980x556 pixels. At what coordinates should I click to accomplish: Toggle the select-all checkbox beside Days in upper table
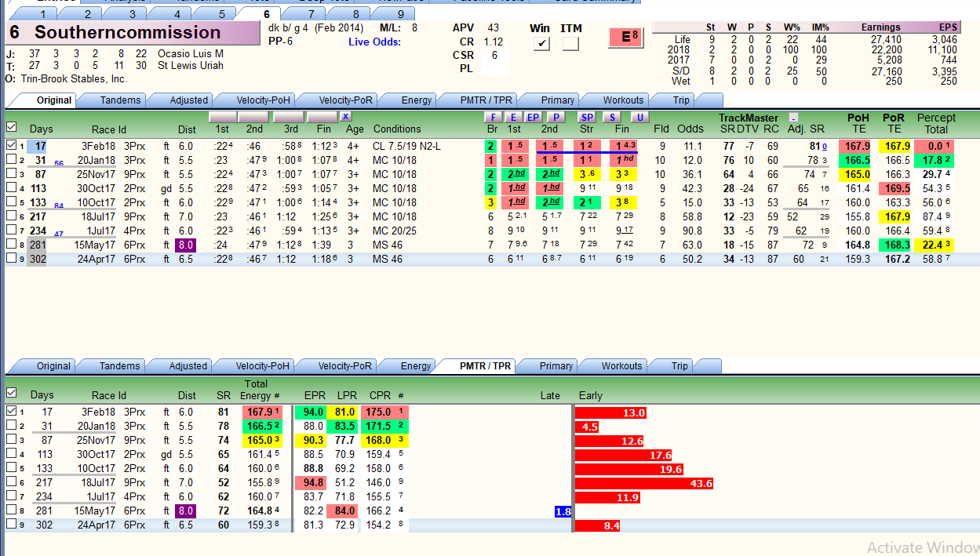tap(11, 127)
